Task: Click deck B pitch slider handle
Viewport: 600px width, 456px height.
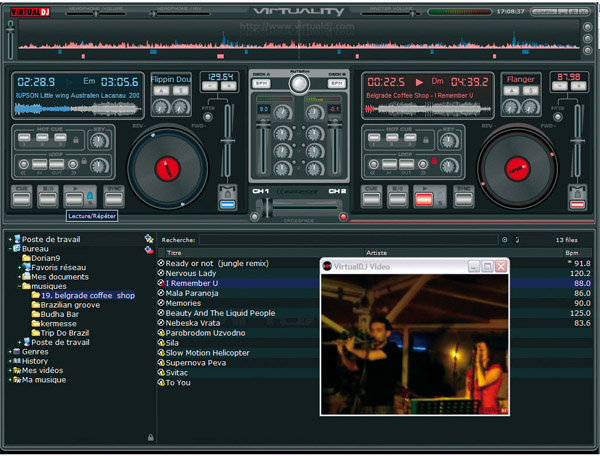Action: [577, 142]
